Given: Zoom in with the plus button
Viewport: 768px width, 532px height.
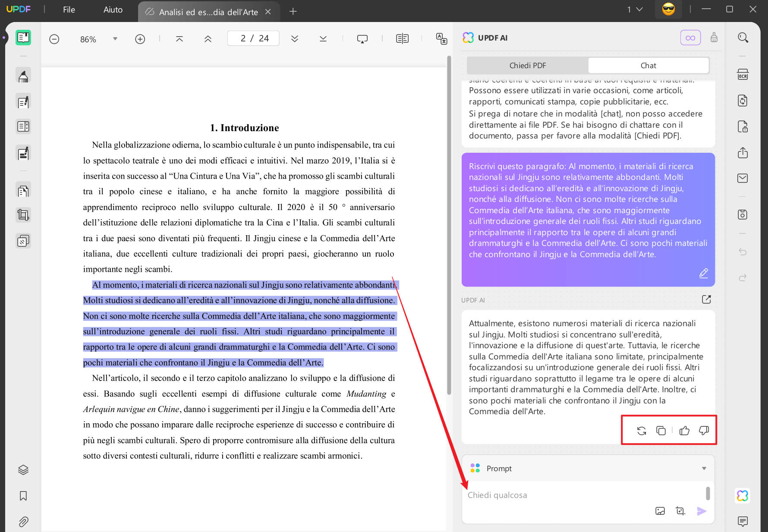Looking at the screenshot, I should [140, 39].
